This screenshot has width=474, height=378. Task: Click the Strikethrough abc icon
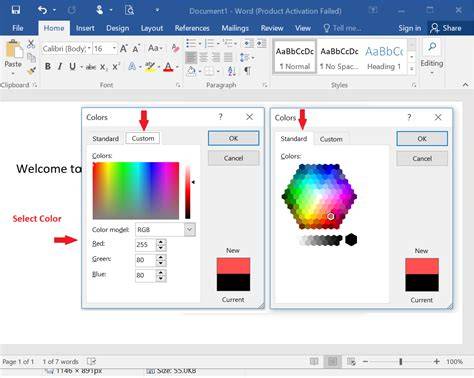[90, 67]
